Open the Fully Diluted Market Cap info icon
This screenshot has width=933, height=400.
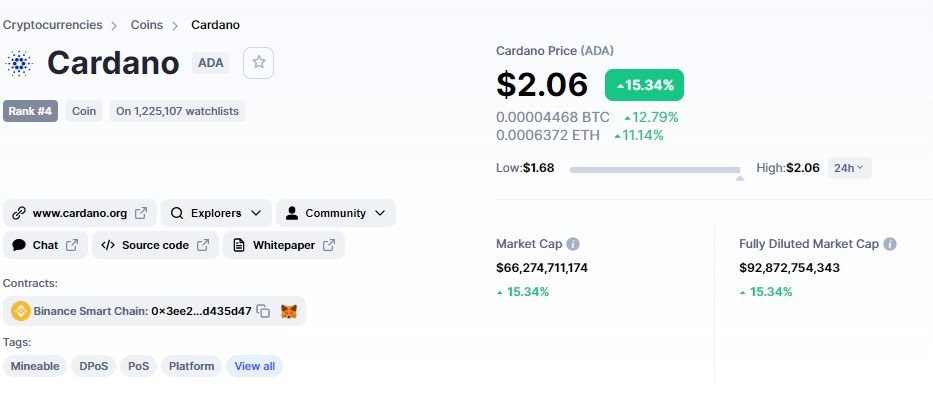(890, 244)
